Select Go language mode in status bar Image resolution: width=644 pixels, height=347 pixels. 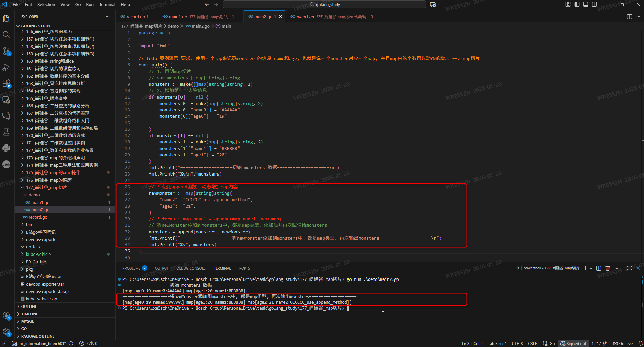point(552,343)
